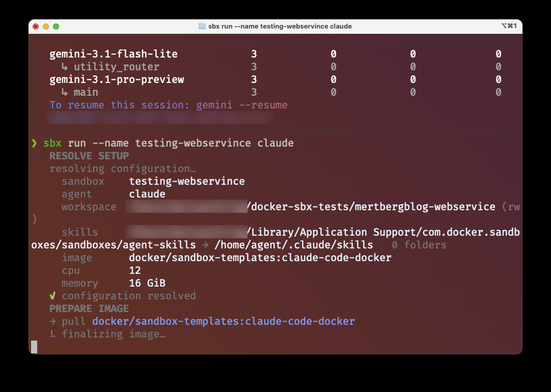Click docker/sandbox-templates:claude-code-docker pull link
Screen dimensions: 551x392
[x=224, y=321]
